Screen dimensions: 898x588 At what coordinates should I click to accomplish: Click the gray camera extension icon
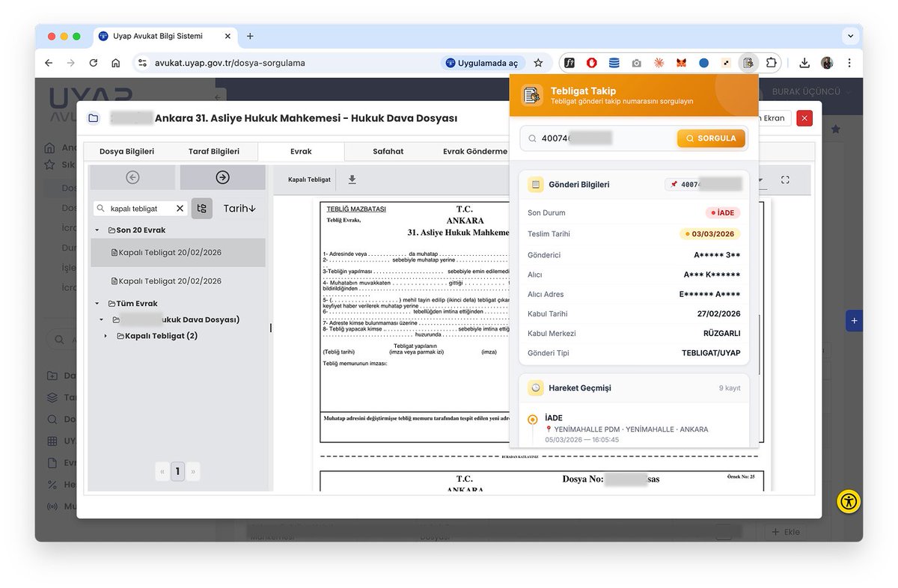coord(636,63)
